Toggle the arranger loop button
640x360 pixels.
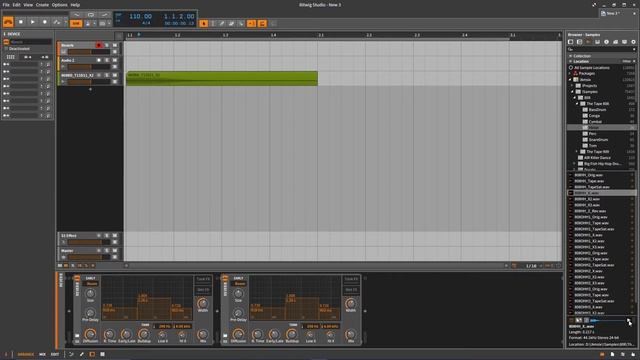(x=91, y=15)
